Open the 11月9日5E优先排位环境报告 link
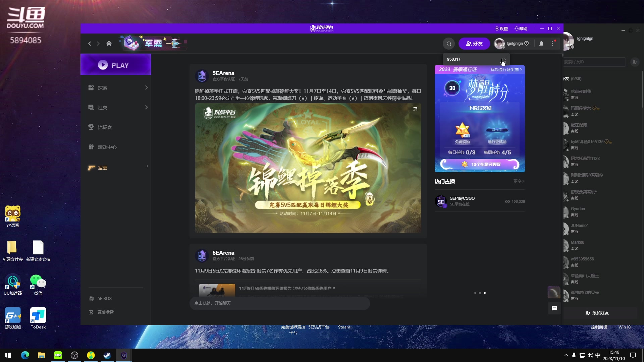Image resolution: width=644 pixels, height=362 pixels. click(287, 288)
